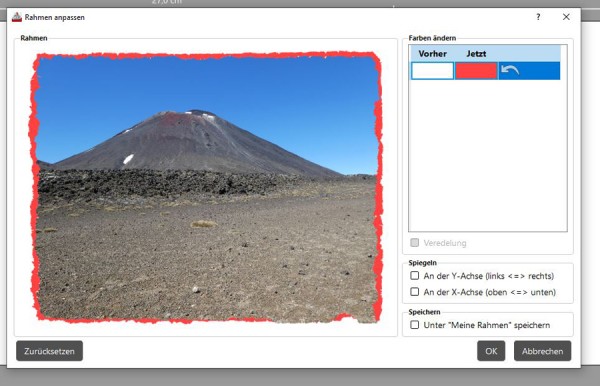Enable mirroring An der X-Achse
Screen dimensions: 600x386
[x=414, y=292]
